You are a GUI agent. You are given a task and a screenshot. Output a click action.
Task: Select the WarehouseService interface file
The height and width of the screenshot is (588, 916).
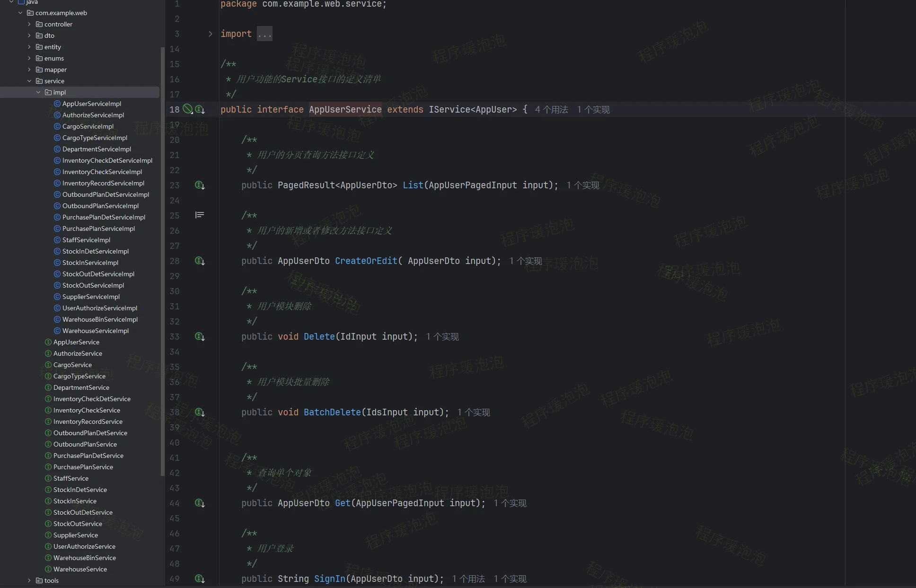[x=79, y=569]
